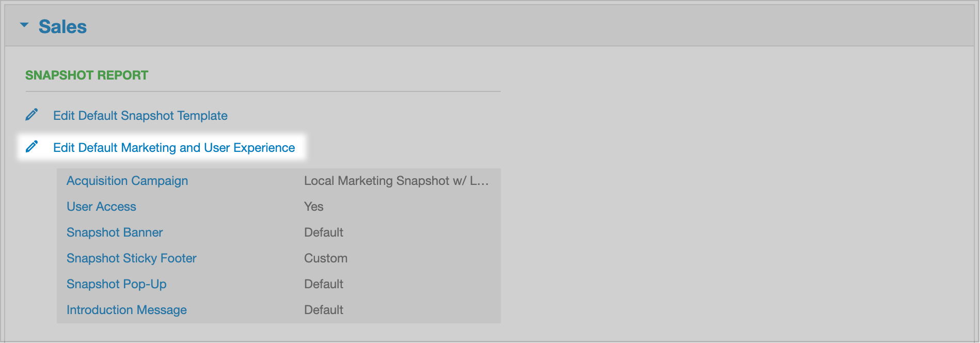Open Snapshot Sticky Footer setting
980x343 pixels.
[x=132, y=258]
